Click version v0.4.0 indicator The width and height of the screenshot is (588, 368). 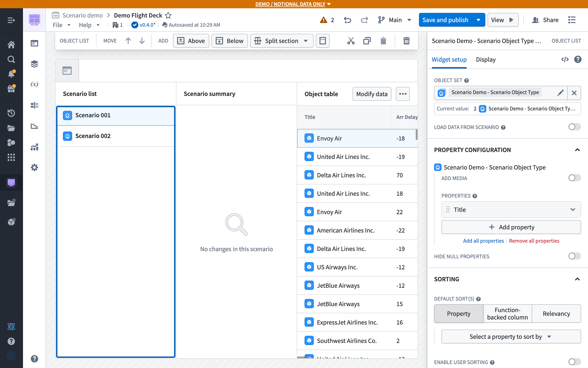[x=144, y=25]
